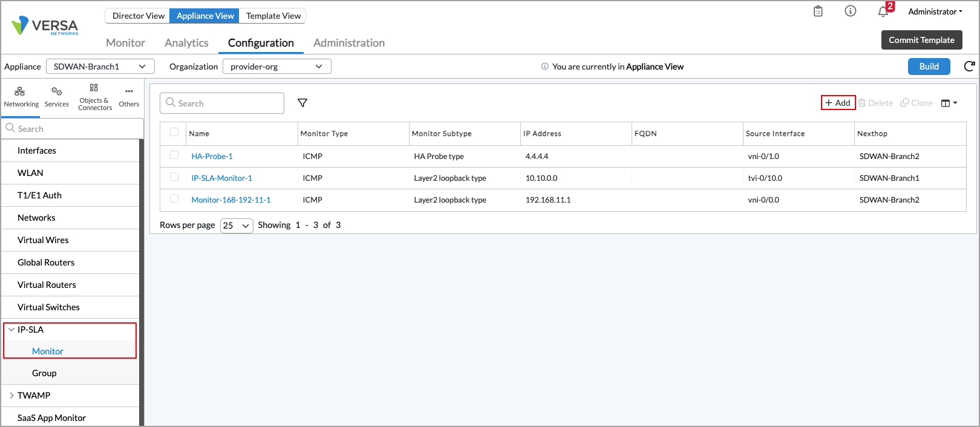Open the information icon in header

[x=851, y=11]
